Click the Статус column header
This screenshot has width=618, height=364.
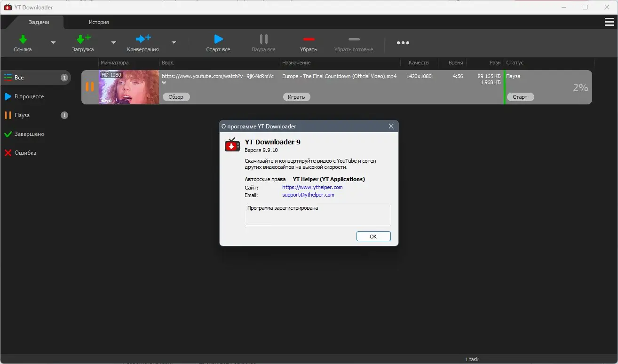click(515, 63)
